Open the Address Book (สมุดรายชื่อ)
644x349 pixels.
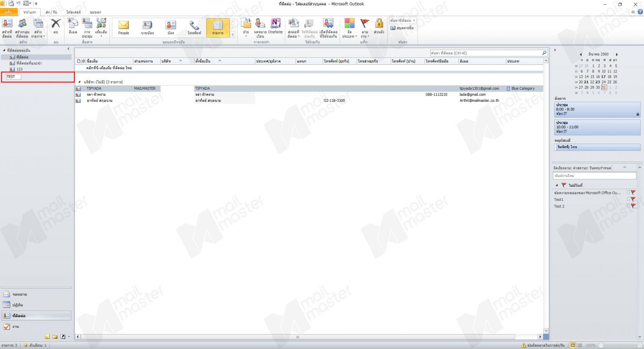pyautogui.click(x=402, y=28)
